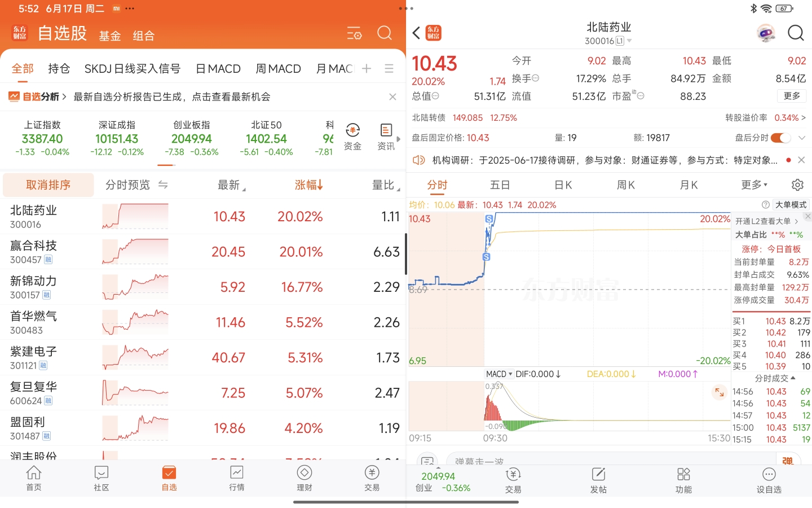This screenshot has width=812, height=508.
Task: Close the L2 大单 panel
Action: [807, 217]
